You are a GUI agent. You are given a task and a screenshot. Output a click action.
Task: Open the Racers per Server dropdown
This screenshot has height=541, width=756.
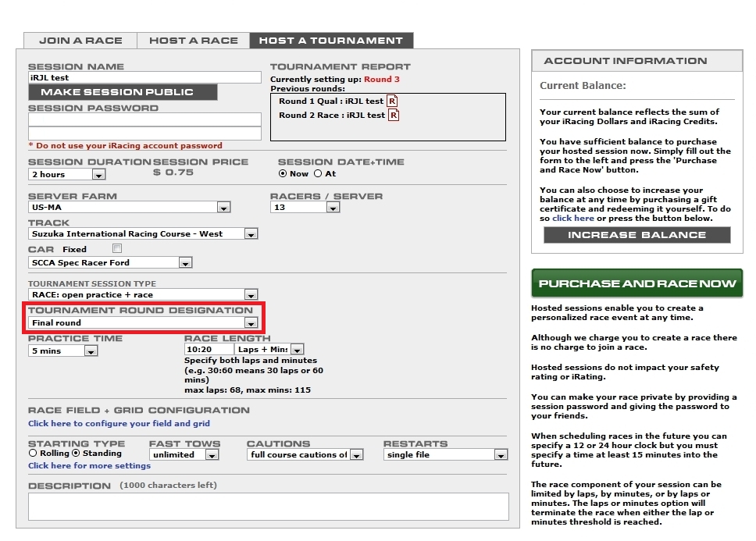pos(305,207)
